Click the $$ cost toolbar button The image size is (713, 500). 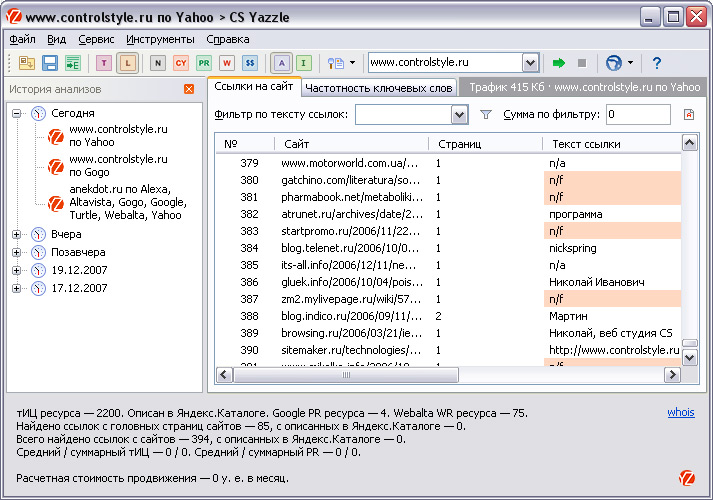tap(250, 63)
